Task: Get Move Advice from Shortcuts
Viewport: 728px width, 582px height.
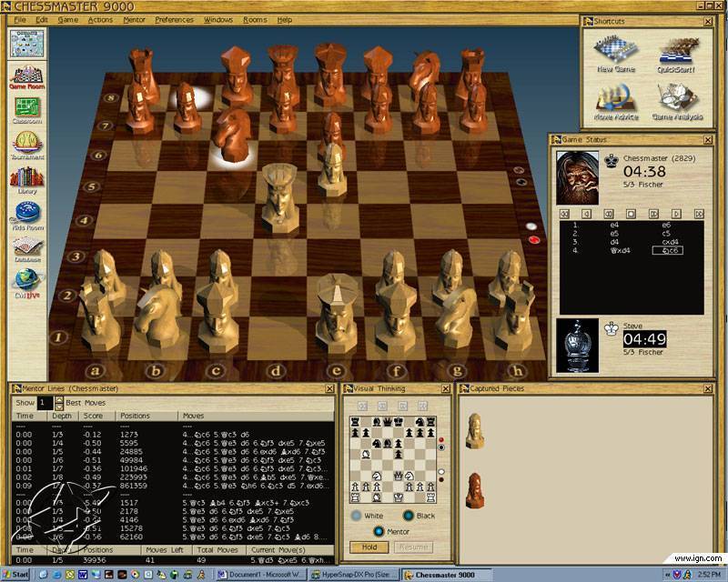Action: [x=616, y=102]
